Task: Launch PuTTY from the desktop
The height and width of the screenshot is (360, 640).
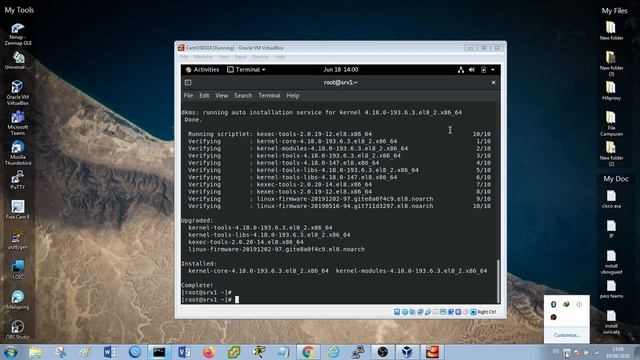Action: pyautogui.click(x=18, y=180)
